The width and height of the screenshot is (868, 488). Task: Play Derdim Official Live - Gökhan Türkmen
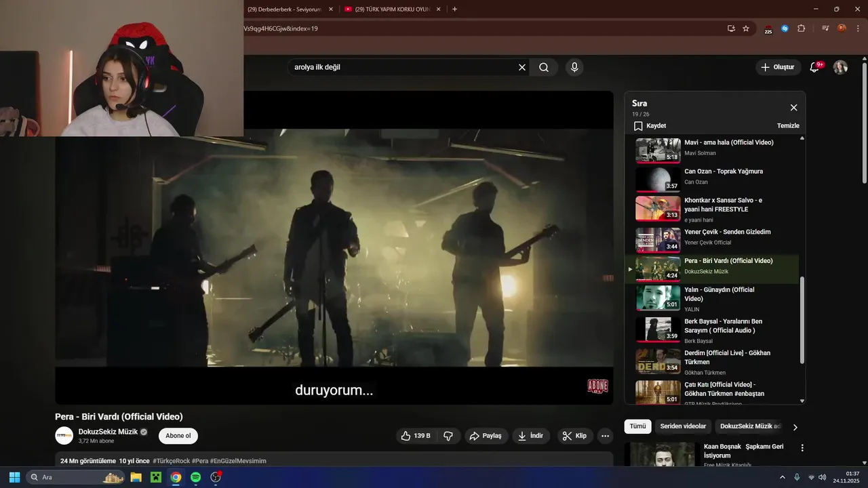tap(712, 361)
